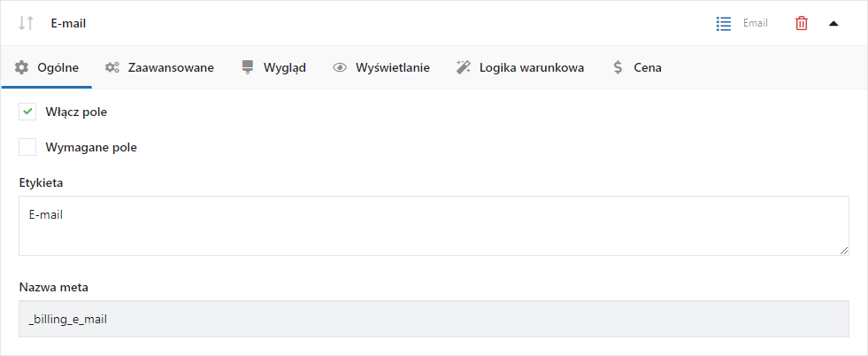Click the cogs icon next to Zaawansowane
The image size is (868, 356).
112,67
